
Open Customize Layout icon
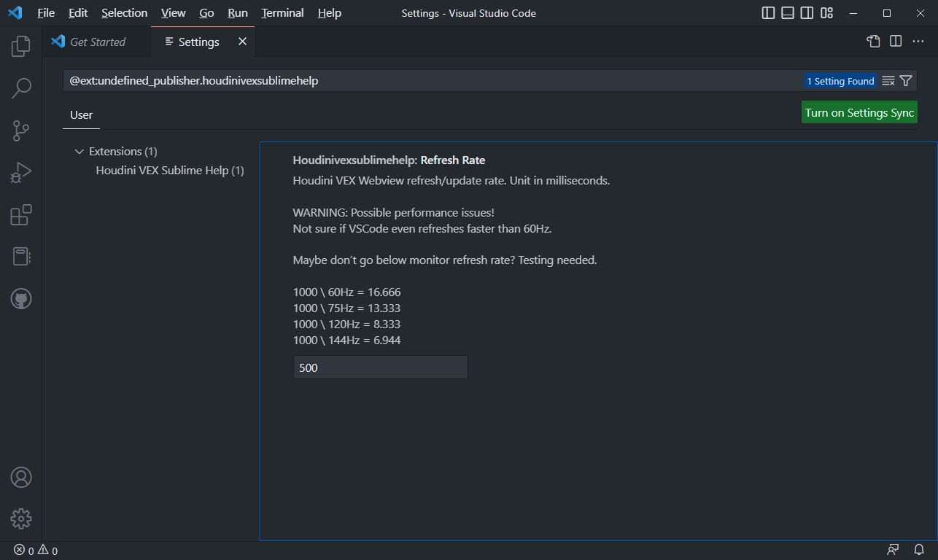(x=826, y=13)
